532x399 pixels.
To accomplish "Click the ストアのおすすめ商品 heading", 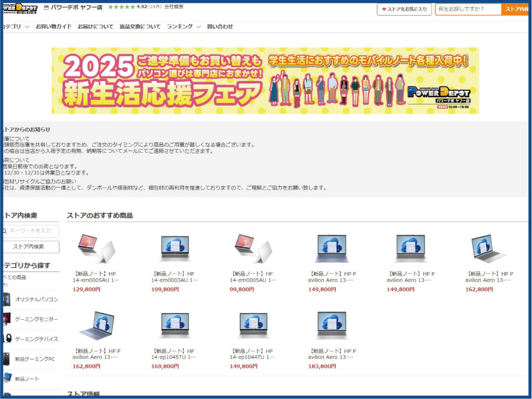I will [x=100, y=216].
